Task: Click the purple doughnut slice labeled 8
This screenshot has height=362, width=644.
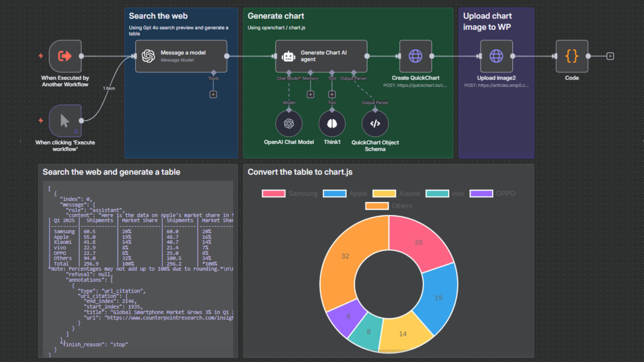Action: pyautogui.click(x=348, y=316)
